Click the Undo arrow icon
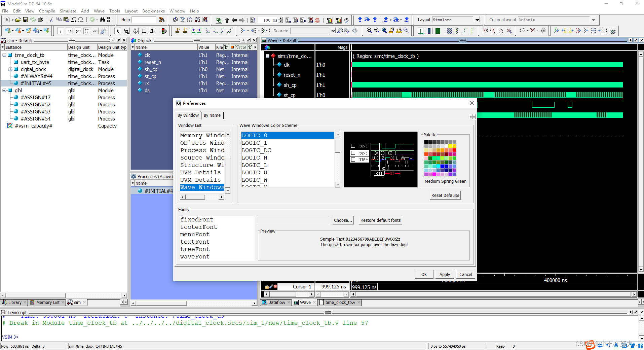This screenshot has width=644, height=350. tap(73, 20)
